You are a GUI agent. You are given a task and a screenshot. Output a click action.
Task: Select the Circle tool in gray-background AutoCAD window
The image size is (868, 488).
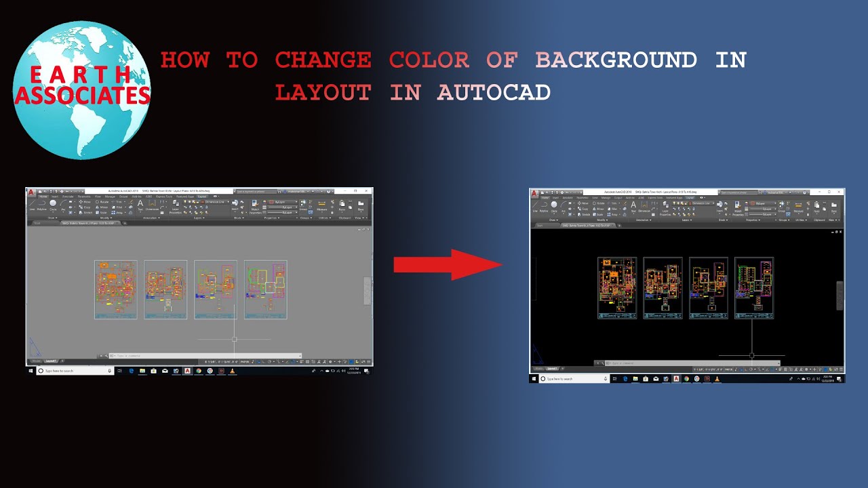click(53, 205)
